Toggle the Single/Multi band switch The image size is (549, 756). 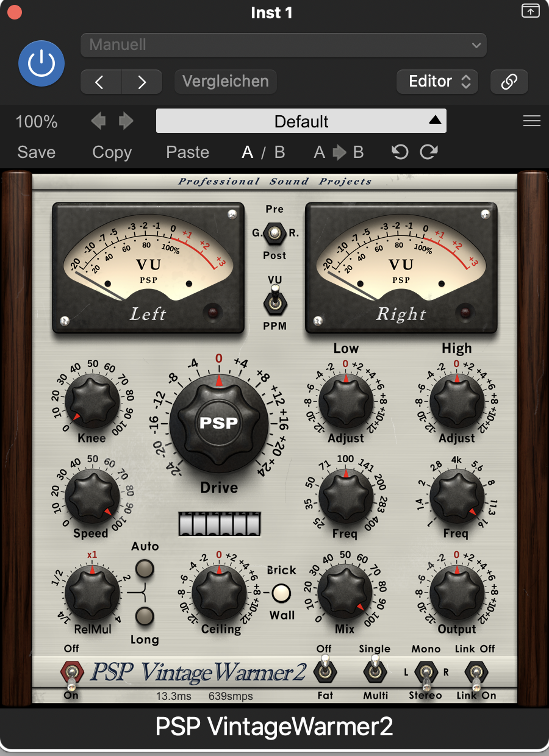[x=375, y=669]
